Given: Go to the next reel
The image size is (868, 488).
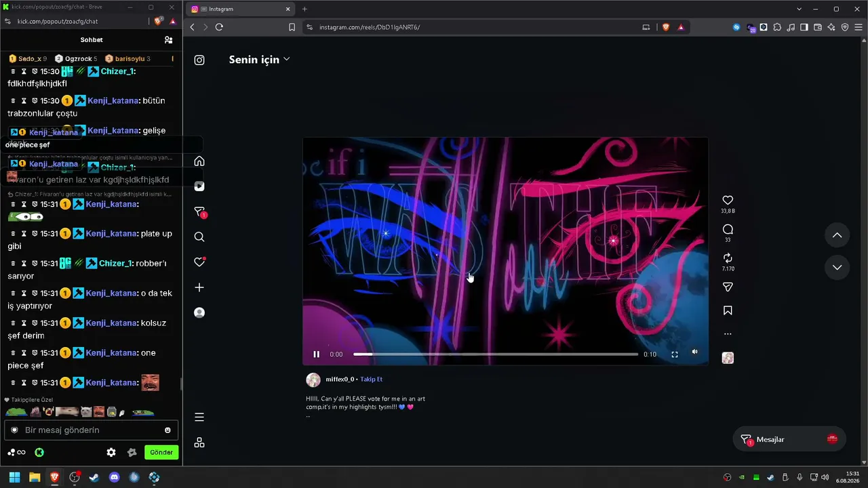Looking at the screenshot, I should coord(837,267).
